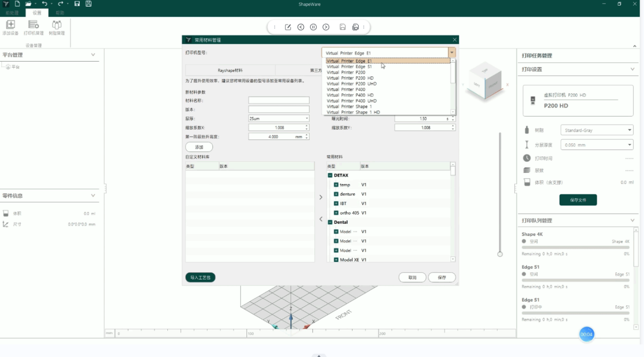Select Virtual Printer P200 UHD option
Image resolution: width=644 pixels, height=357 pixels.
pyautogui.click(x=388, y=84)
